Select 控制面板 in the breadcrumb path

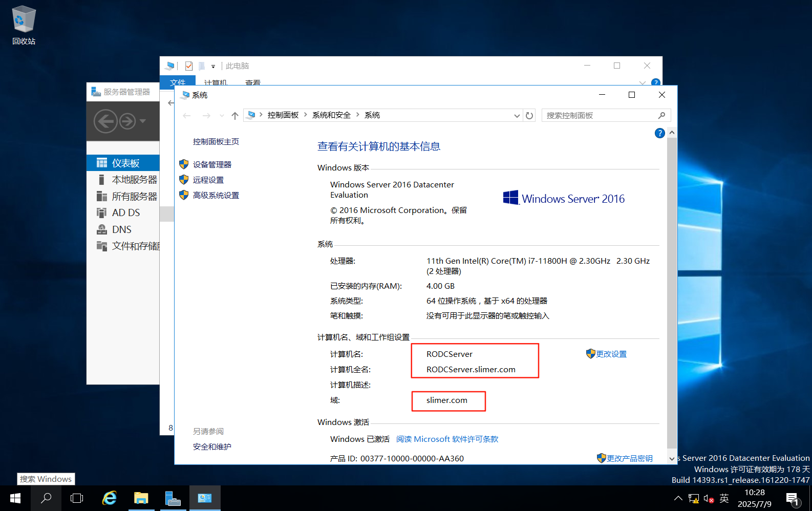pyautogui.click(x=283, y=115)
